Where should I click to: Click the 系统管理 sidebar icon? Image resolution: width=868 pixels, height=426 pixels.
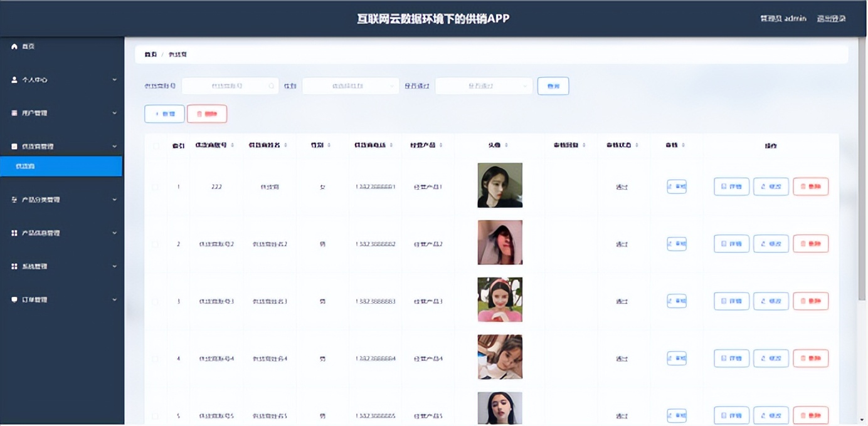click(14, 266)
